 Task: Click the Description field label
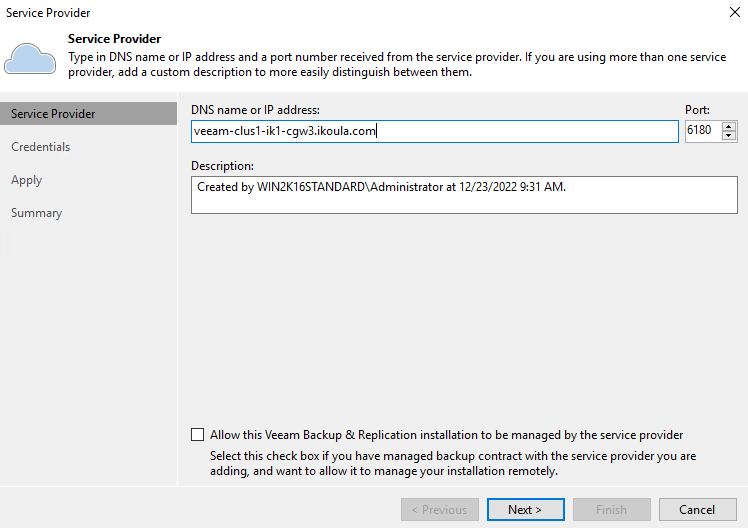[222, 166]
